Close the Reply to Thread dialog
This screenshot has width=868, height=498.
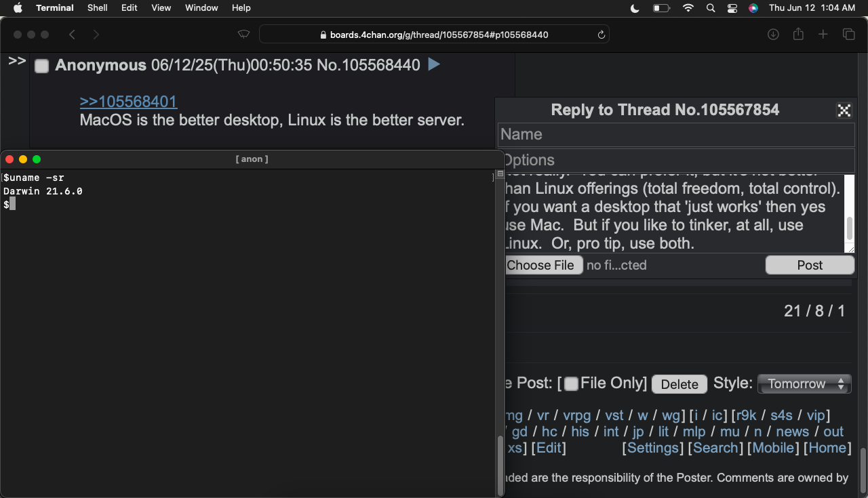pos(844,110)
